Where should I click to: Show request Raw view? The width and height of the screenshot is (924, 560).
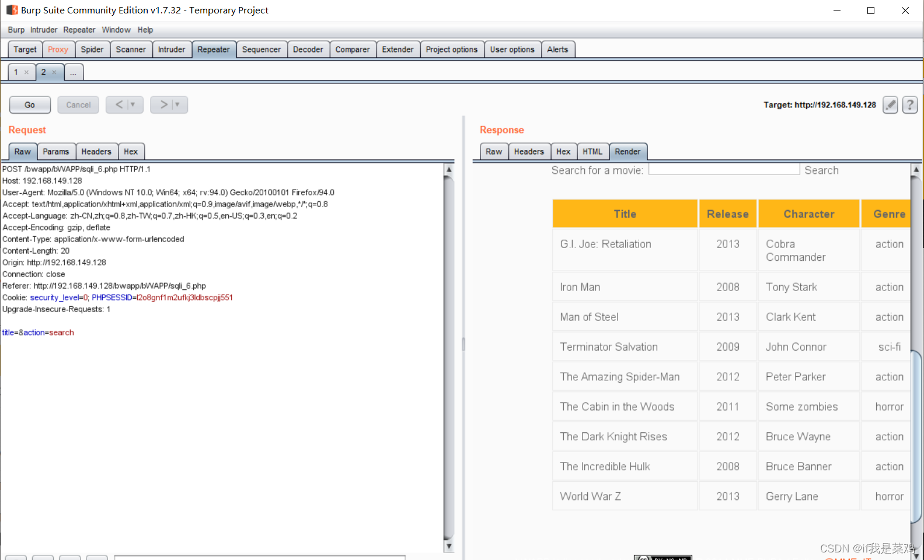23,152
